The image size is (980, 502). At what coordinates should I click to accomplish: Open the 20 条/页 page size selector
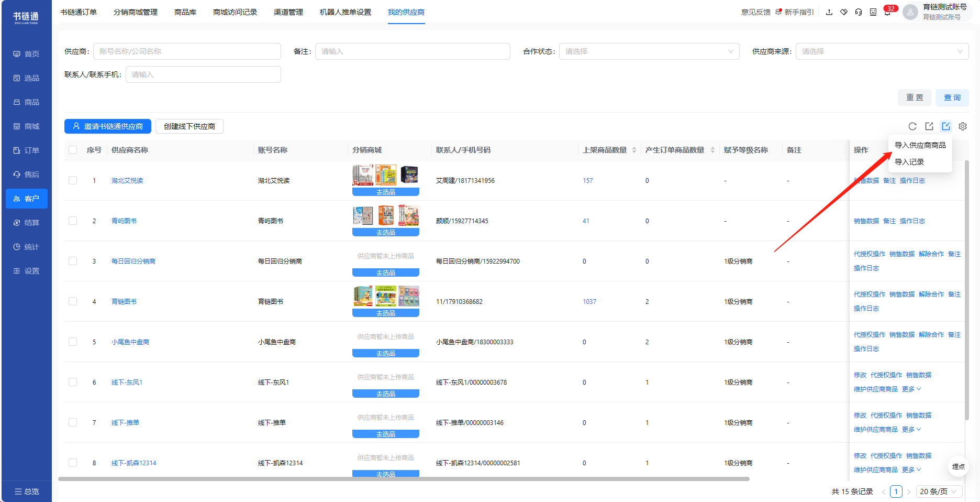[939, 492]
